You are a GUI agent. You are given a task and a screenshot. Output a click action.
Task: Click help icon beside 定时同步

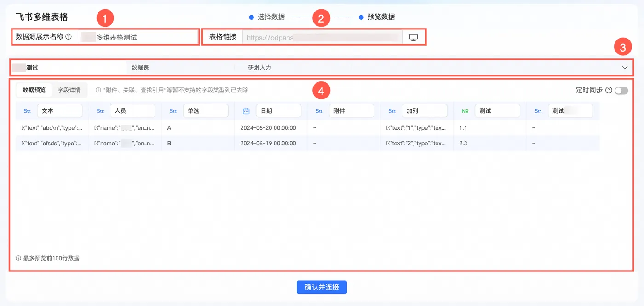pyautogui.click(x=609, y=90)
